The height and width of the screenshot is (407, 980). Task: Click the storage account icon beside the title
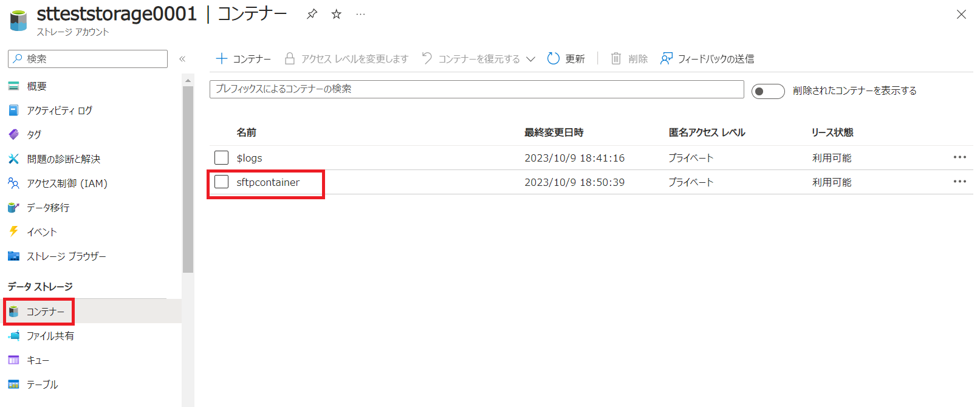19,20
